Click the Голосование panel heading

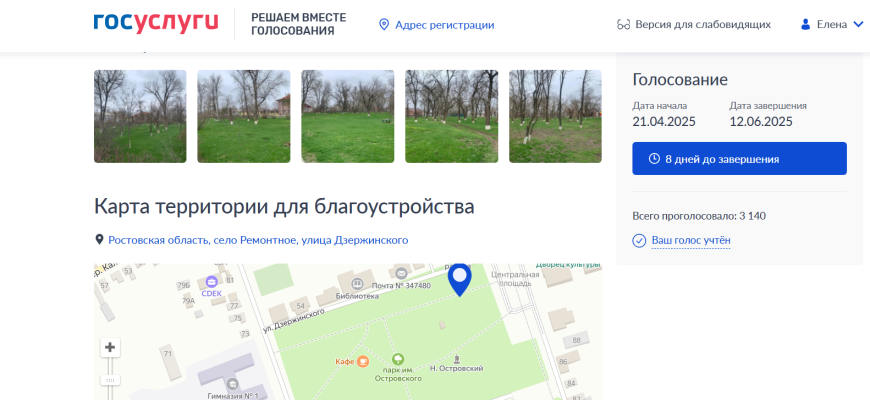[x=680, y=79]
